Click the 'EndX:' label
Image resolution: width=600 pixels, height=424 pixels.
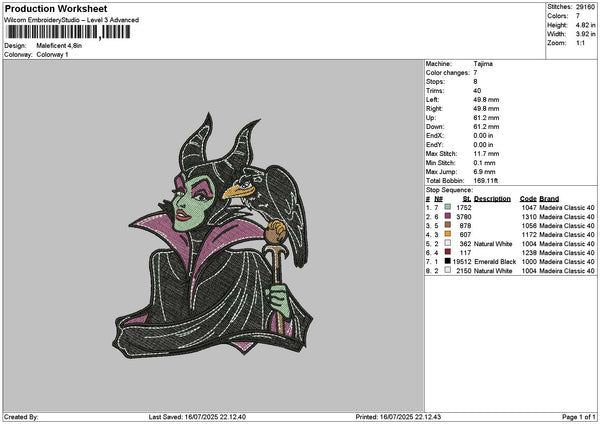click(434, 136)
